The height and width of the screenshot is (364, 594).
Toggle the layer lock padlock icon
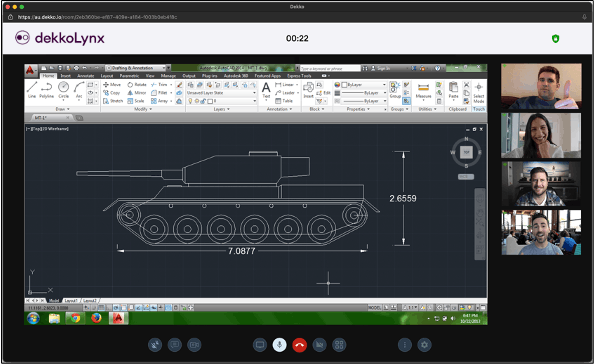[203, 101]
